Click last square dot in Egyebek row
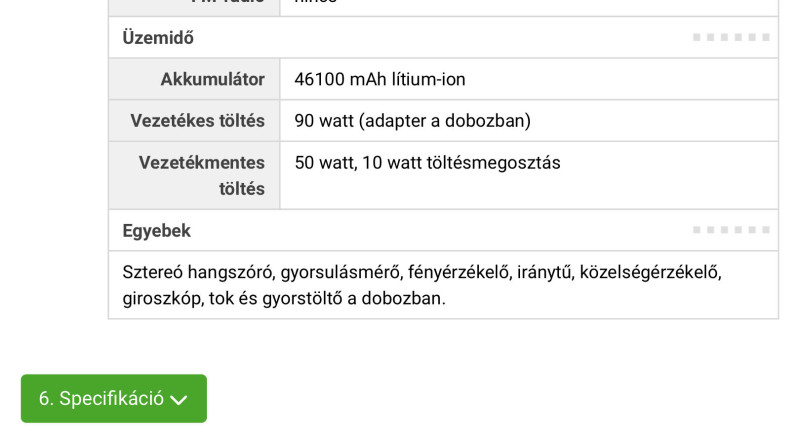Screen dimensions: 800x436 click(765, 230)
